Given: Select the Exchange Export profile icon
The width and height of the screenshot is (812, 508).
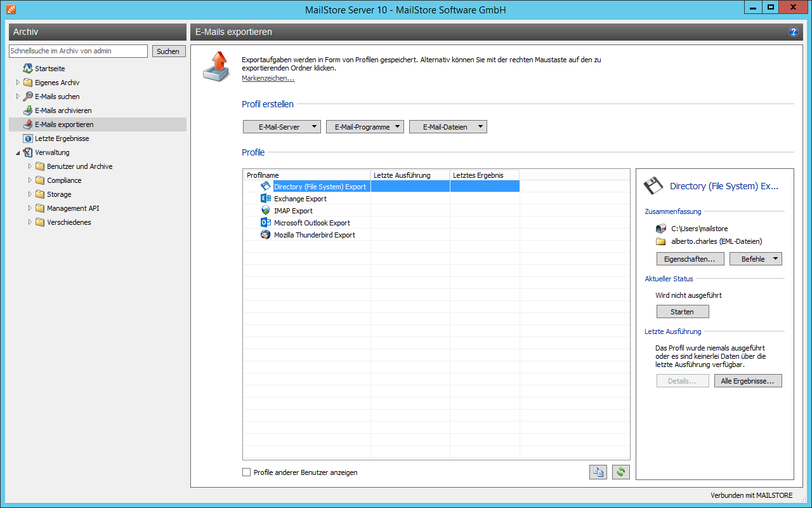Looking at the screenshot, I should (266, 198).
